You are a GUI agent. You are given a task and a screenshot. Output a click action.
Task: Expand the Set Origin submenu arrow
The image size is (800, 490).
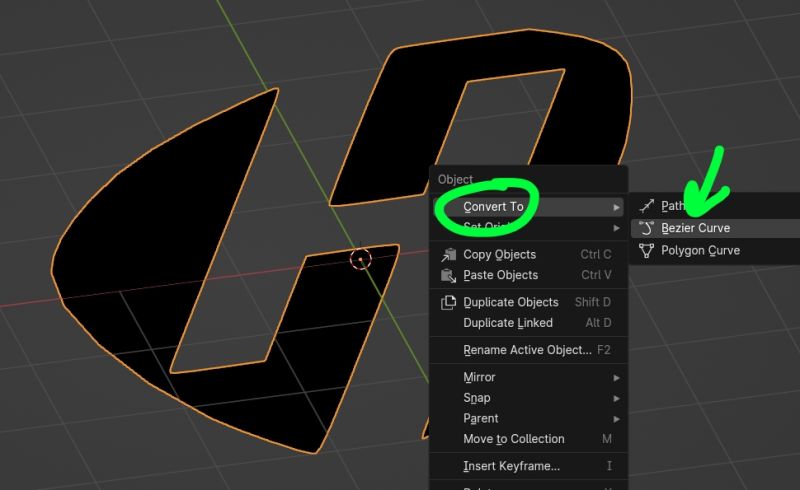[616, 228]
